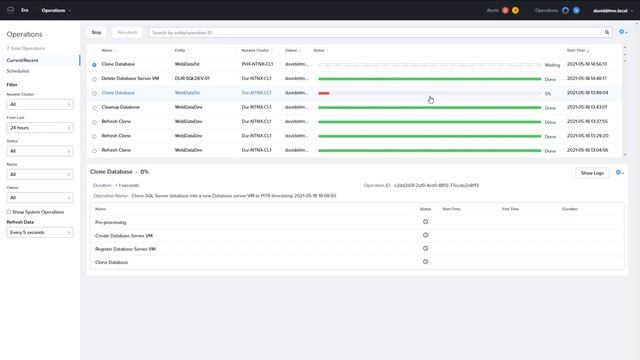Click the Era product name
Viewport: 640px width, 360px height.
coord(25,10)
